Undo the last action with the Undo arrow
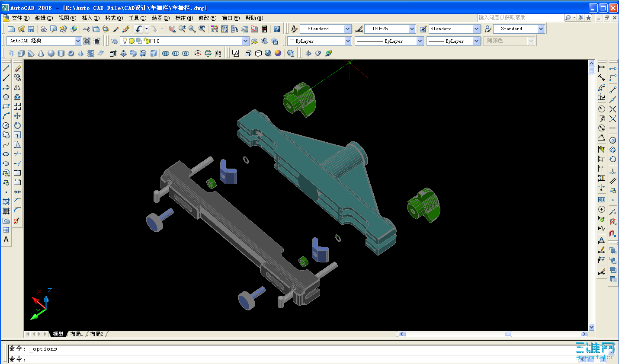This screenshot has height=364, width=619. tap(138, 29)
